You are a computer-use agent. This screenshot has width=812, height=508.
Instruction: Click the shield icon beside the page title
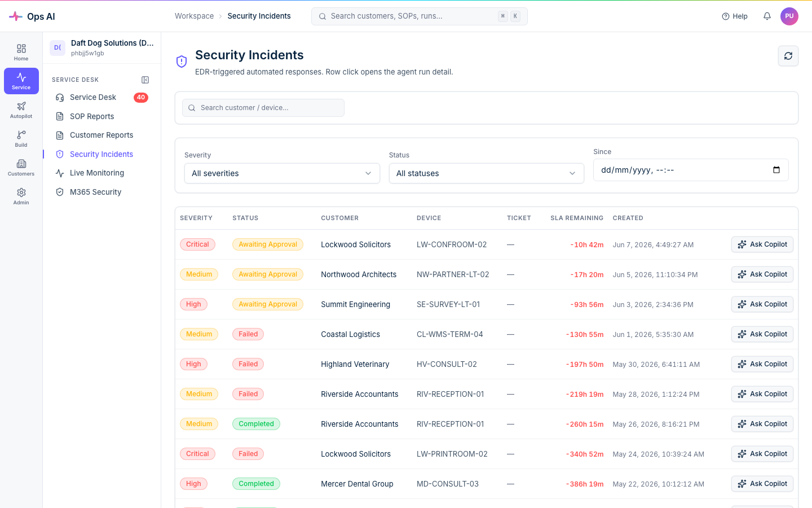pyautogui.click(x=182, y=62)
